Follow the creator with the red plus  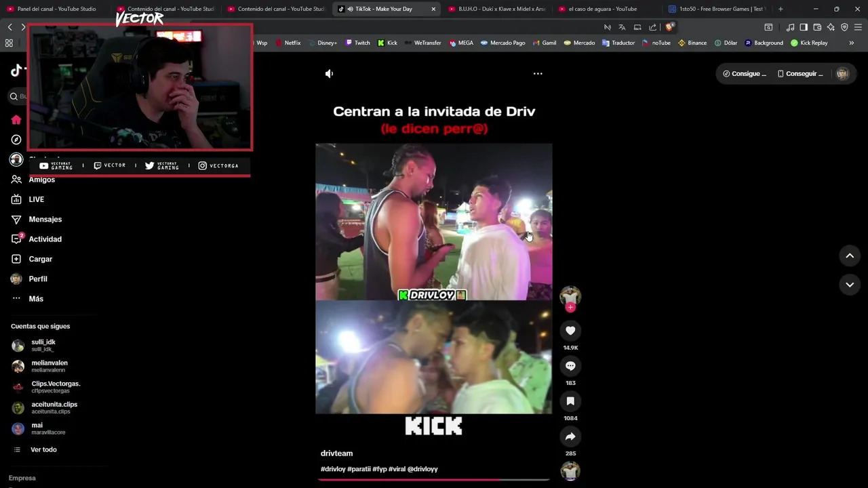click(x=570, y=308)
